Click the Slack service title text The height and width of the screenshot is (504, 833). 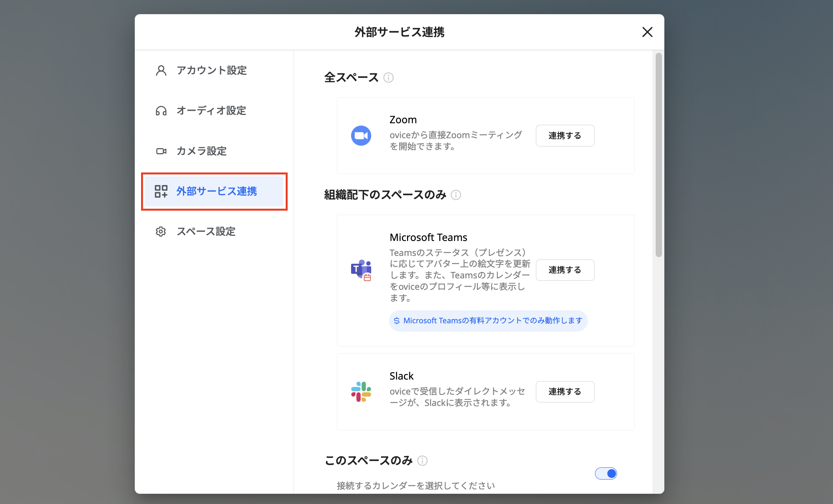coord(402,376)
